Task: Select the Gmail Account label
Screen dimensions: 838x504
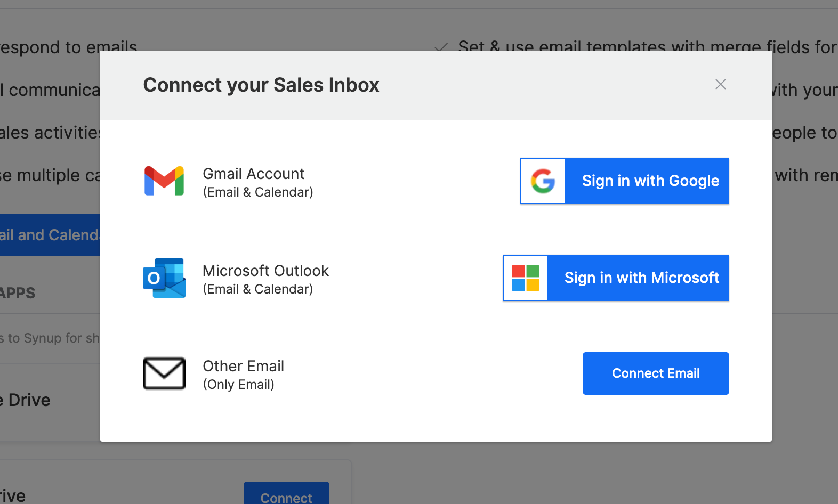Action: (x=254, y=174)
